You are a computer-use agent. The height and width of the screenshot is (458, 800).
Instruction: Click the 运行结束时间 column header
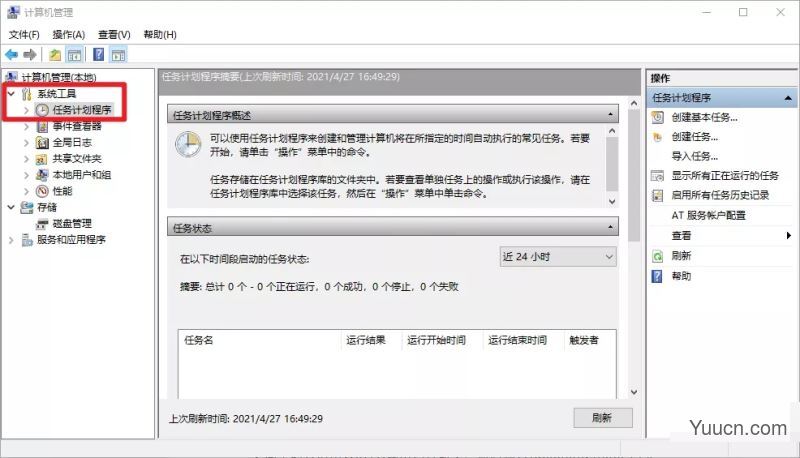click(517, 340)
